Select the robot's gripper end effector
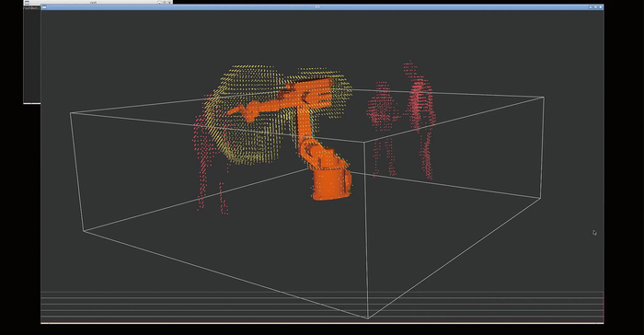This screenshot has height=335, width=644. pyautogui.click(x=241, y=112)
